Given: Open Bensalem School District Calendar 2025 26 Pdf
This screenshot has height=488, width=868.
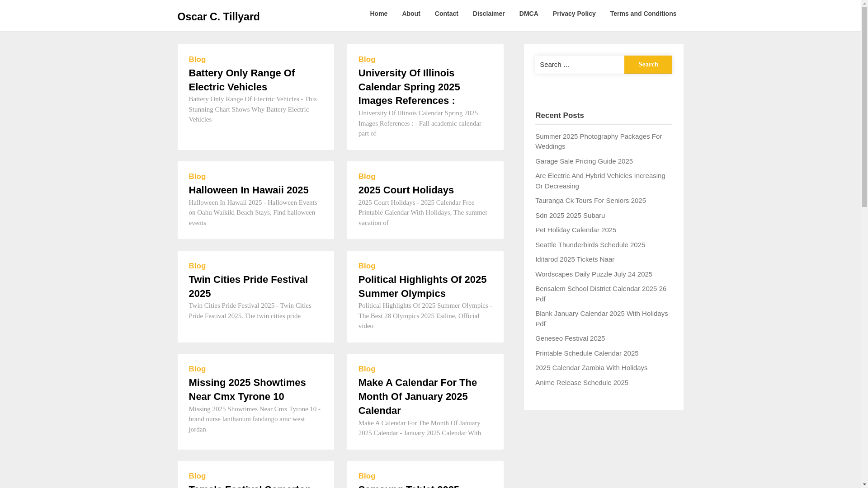Looking at the screenshot, I should 601,294.
